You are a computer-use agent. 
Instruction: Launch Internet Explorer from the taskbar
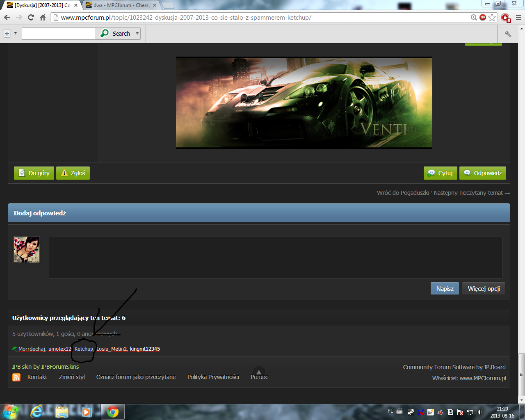(37, 412)
